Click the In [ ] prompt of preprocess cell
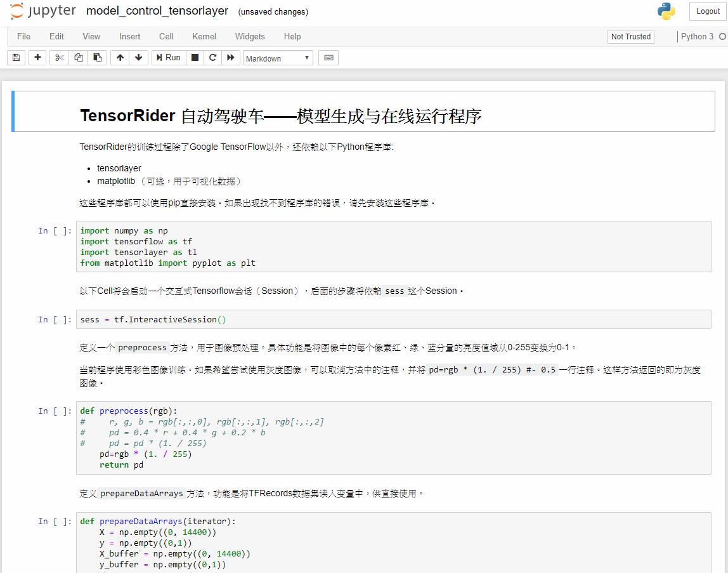This screenshot has height=573, width=728. click(x=55, y=411)
